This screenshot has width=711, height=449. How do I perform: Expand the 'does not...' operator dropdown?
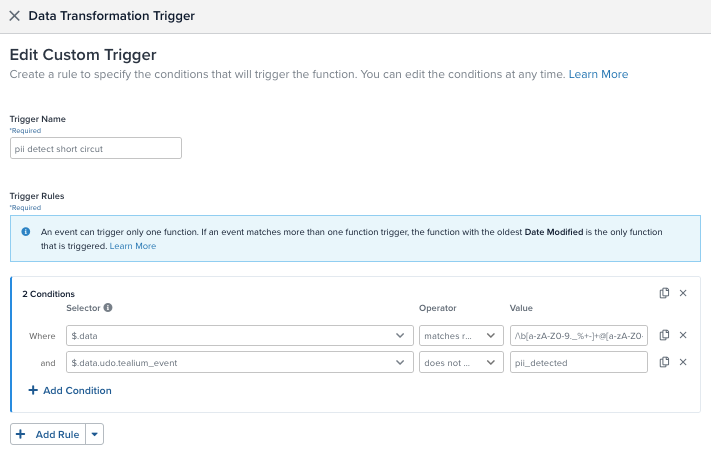point(460,363)
